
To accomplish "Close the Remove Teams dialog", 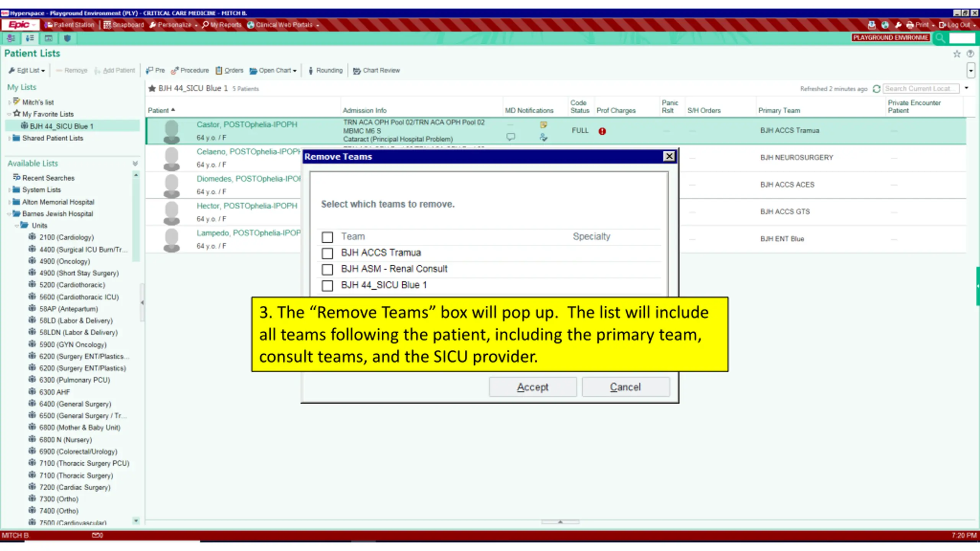I will click(x=669, y=156).
